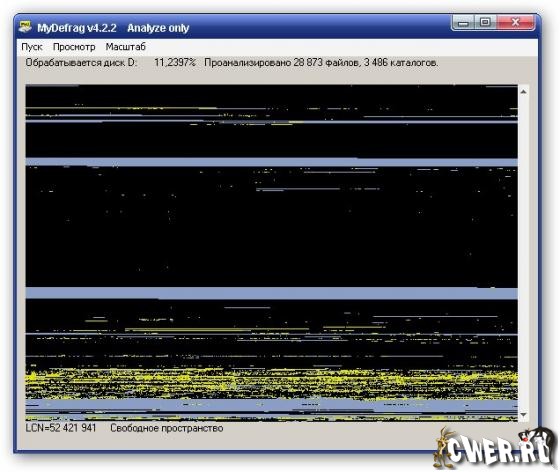Open the Пуск menu

[x=32, y=47]
